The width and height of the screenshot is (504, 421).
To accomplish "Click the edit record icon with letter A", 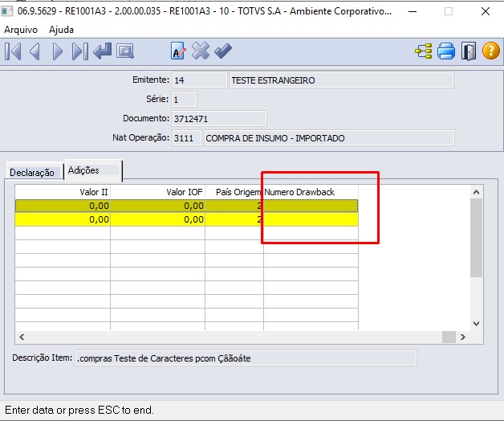I will click(x=178, y=51).
